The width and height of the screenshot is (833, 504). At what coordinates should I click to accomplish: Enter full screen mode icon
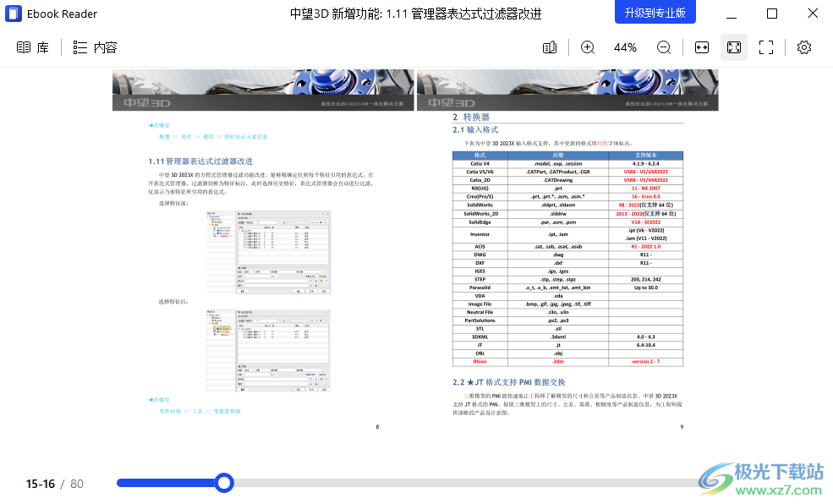click(x=766, y=47)
